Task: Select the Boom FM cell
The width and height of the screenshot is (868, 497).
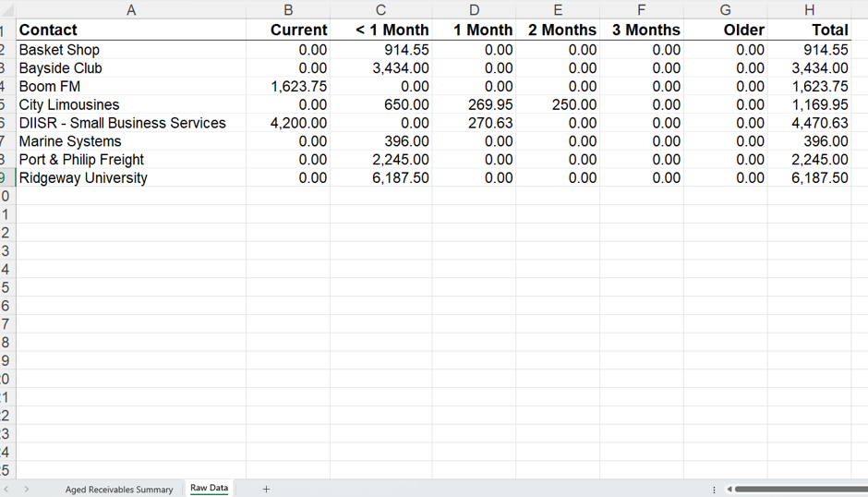Action: coord(131,87)
